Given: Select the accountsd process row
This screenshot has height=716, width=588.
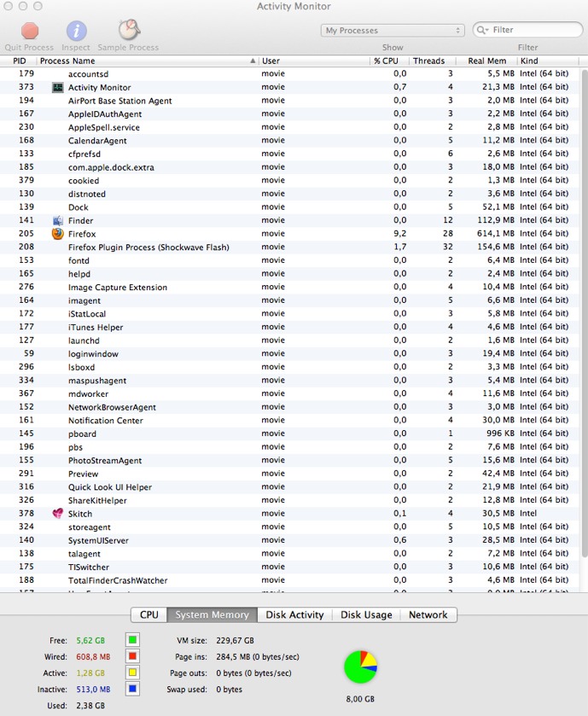Looking at the screenshot, I should [290, 74].
